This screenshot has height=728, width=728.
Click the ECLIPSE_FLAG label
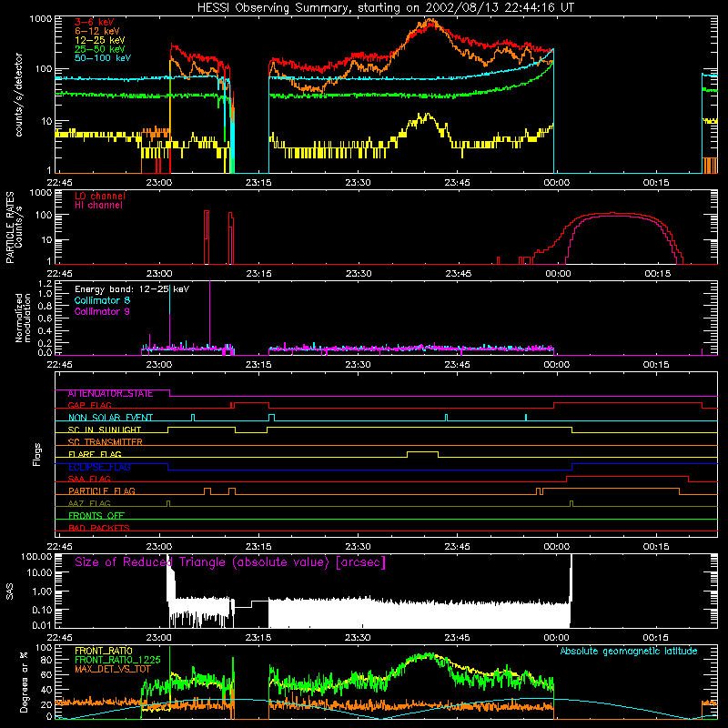click(x=99, y=467)
